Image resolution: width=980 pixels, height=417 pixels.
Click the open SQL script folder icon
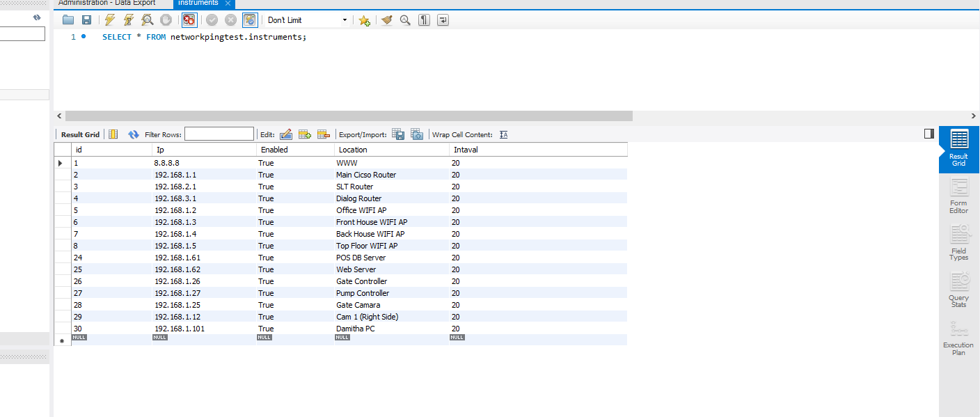click(x=68, y=20)
